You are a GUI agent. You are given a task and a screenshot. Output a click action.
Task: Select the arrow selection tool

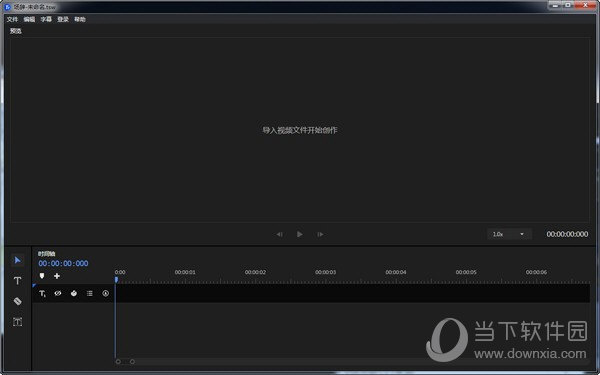tap(18, 260)
